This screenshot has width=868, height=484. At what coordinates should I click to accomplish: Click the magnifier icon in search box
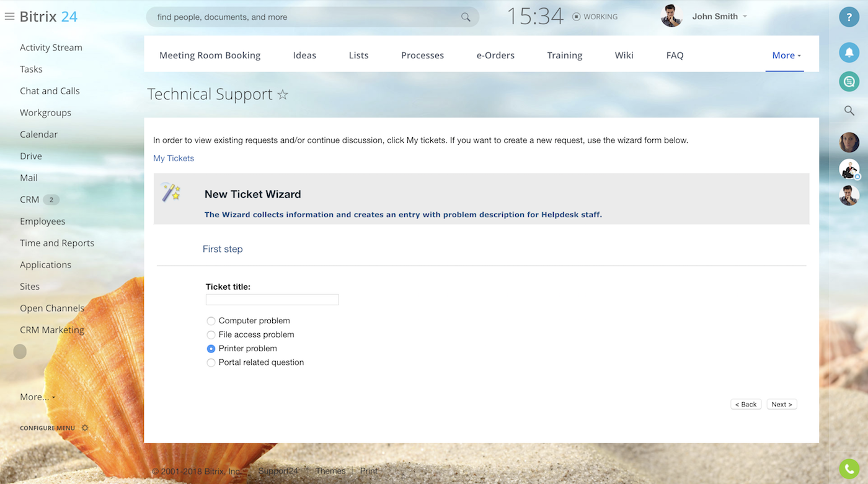point(466,17)
